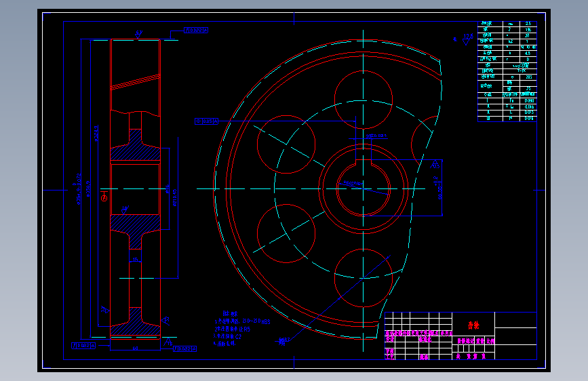Pick the 15 web thickness dimension
The height and width of the screenshot is (381, 588).
pos(135,259)
